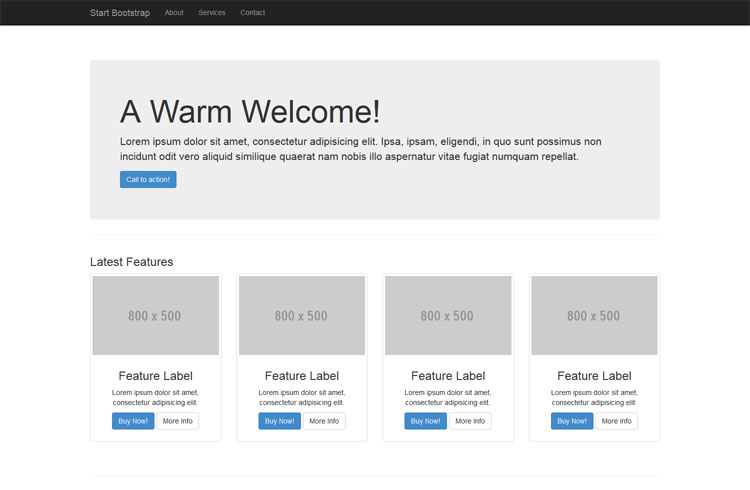Choose Buy Now! in the fourth feature card

click(571, 421)
